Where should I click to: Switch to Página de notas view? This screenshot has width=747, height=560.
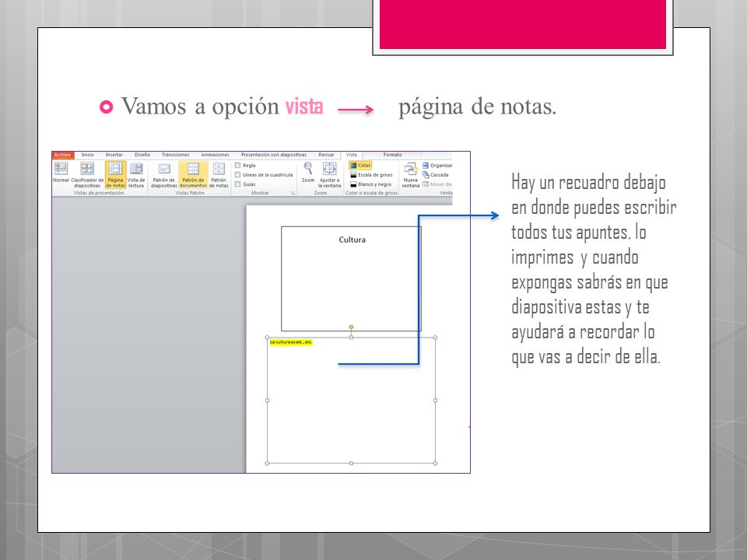click(115, 175)
